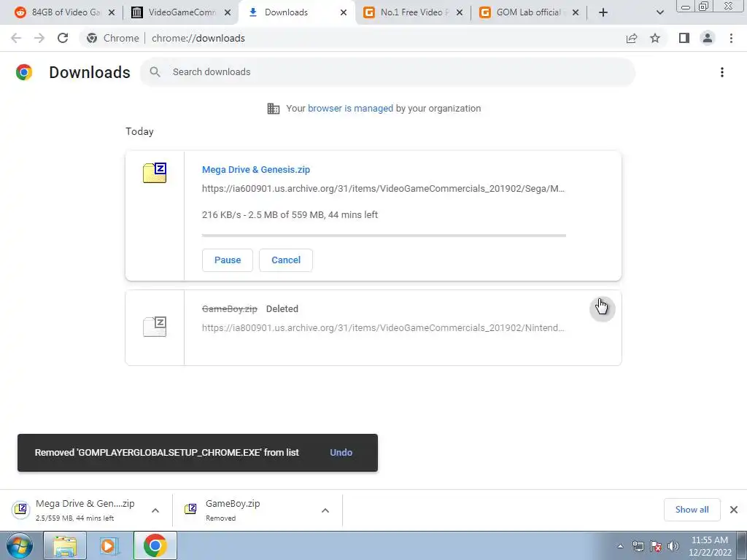747x560 pixels.
Task: Pause the Mega Drive & Genesis download
Action: (x=228, y=260)
